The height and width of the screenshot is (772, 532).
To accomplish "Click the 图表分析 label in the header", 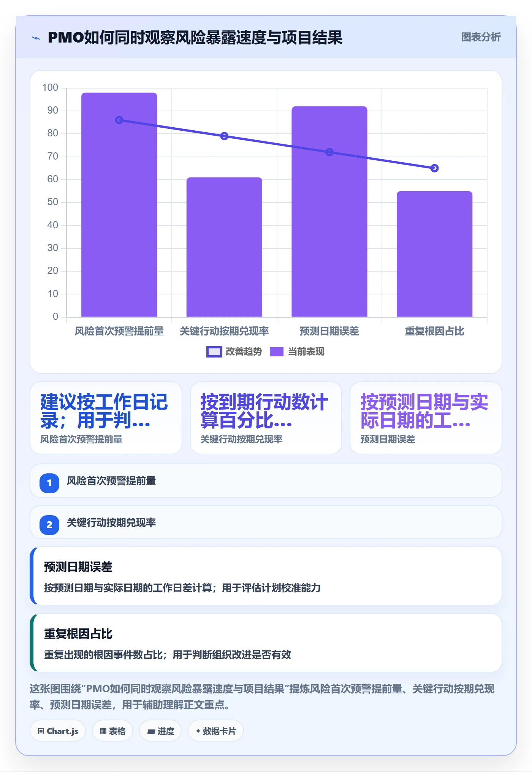I will pyautogui.click(x=481, y=37).
